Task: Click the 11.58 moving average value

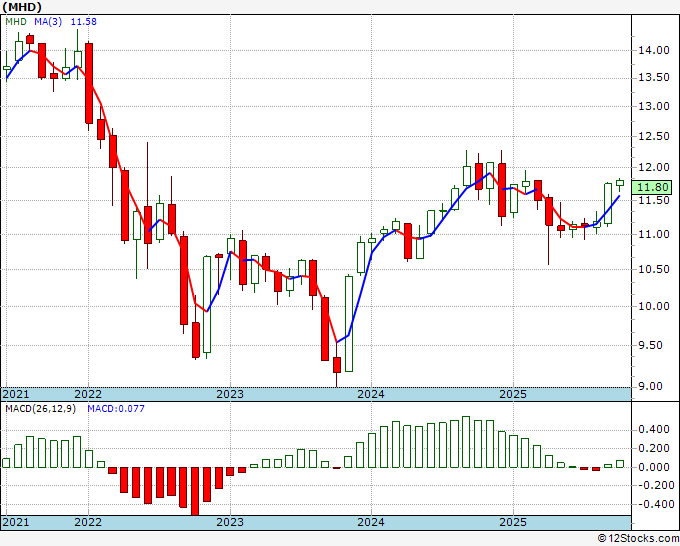Action: (84, 22)
